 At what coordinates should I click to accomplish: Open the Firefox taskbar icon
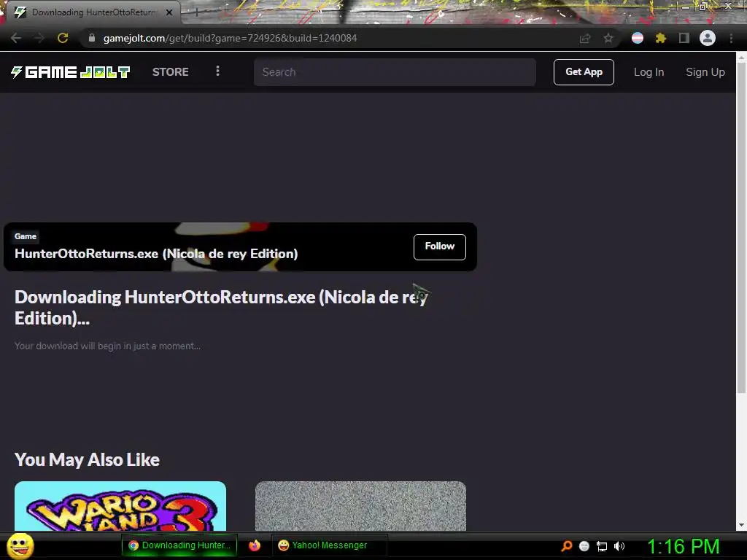[255, 545]
